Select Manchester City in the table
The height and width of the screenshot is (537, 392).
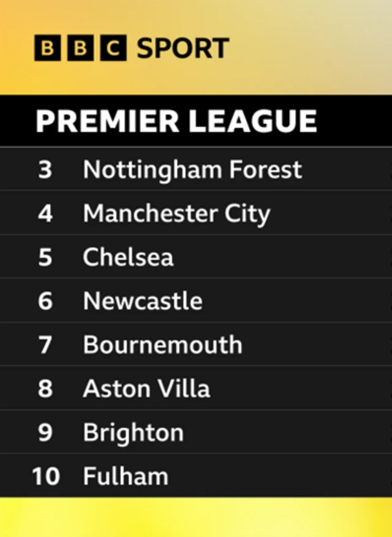tap(176, 214)
